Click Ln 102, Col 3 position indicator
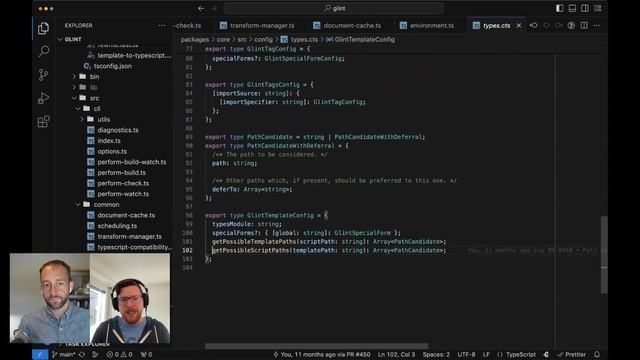The width and height of the screenshot is (640, 360). pos(396,354)
